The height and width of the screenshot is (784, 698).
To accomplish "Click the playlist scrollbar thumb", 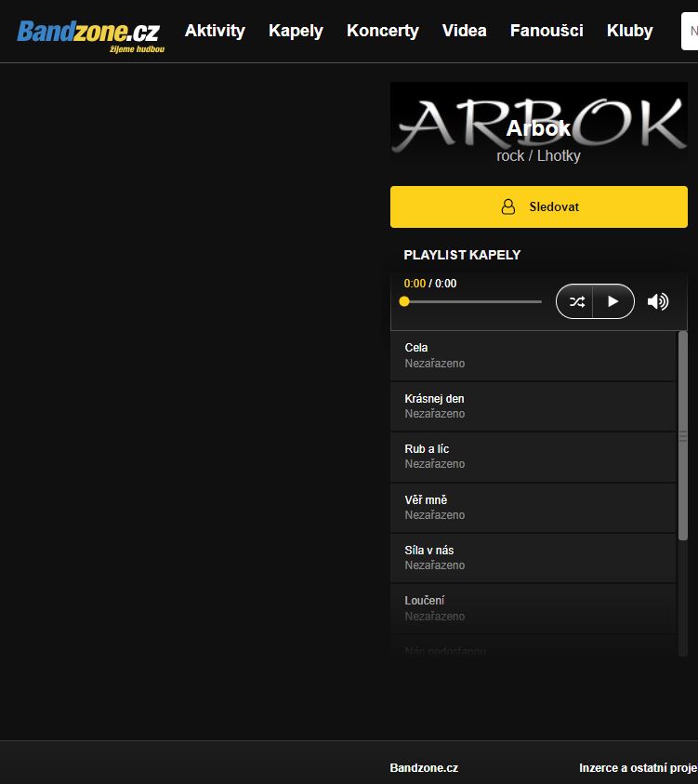I will (682, 436).
